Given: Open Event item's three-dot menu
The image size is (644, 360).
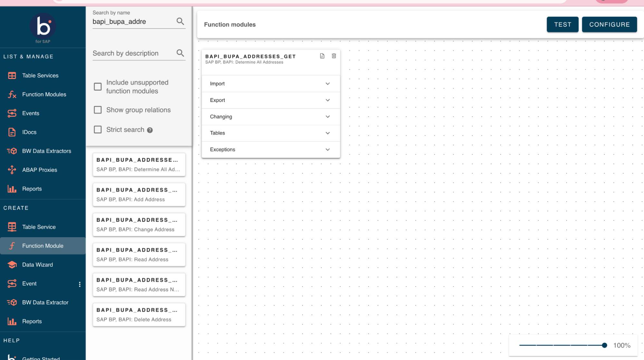Looking at the screenshot, I should pos(80,284).
